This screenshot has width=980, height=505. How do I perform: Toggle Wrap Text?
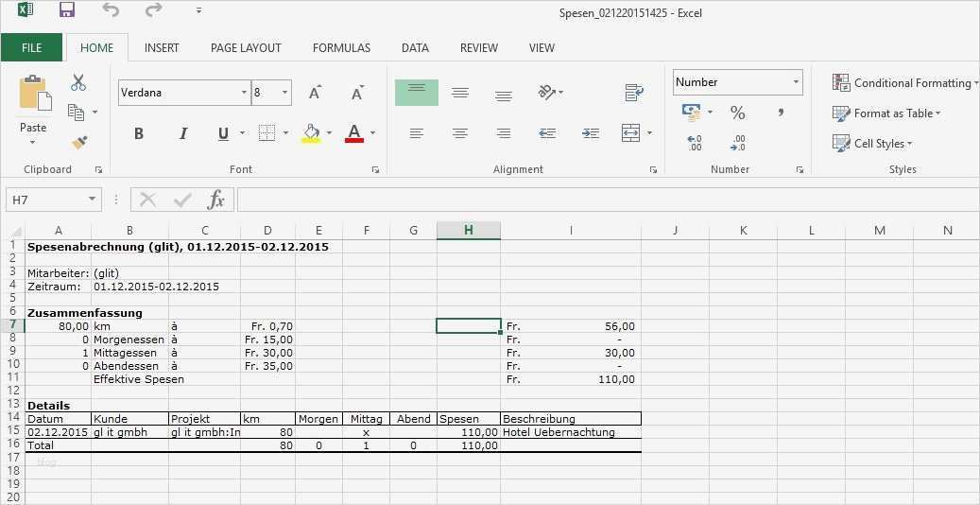tap(634, 93)
